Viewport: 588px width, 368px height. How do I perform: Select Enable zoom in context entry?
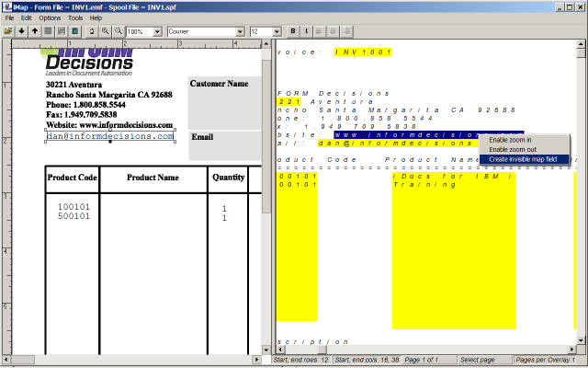[x=510, y=140]
